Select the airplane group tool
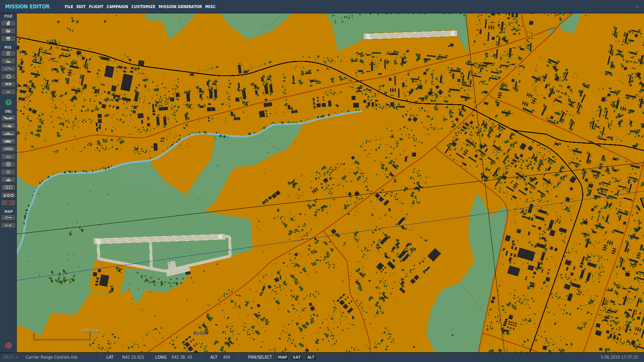 click(8, 118)
